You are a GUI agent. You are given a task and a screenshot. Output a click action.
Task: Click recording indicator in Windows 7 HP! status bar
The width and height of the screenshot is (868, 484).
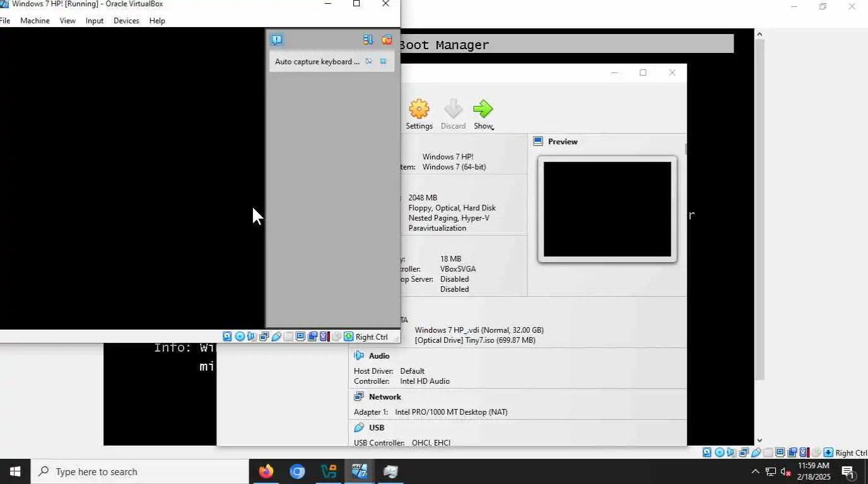pos(312,337)
